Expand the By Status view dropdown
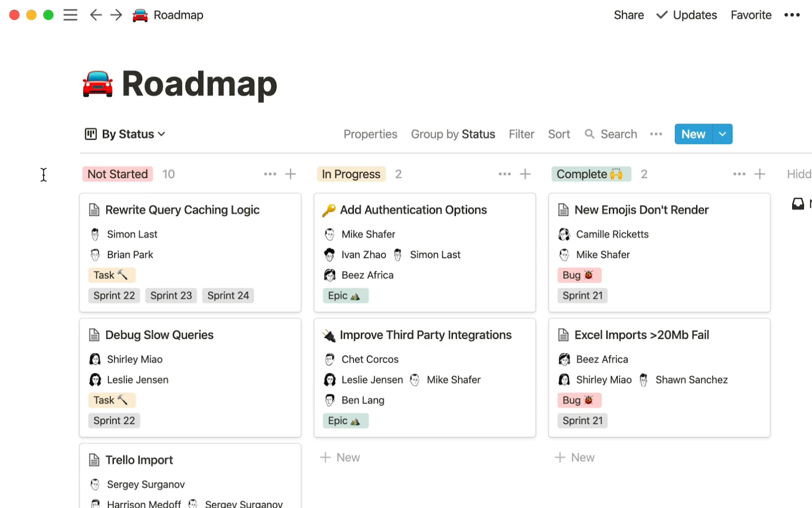This screenshot has width=812, height=508. (x=161, y=134)
